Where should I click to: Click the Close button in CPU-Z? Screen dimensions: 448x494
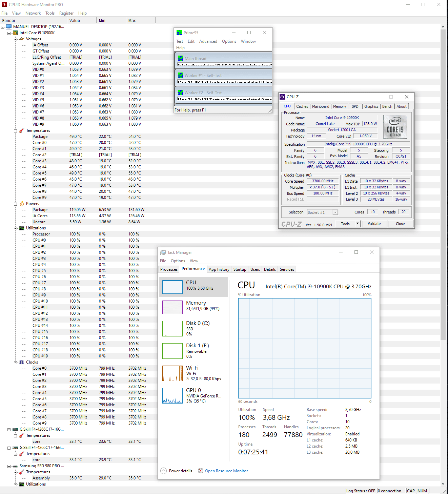pyautogui.click(x=400, y=224)
